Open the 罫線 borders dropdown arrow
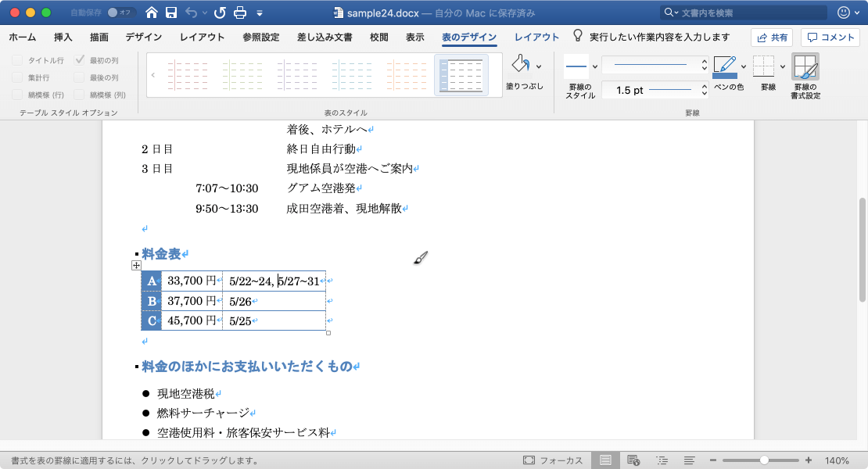Screen dimensions: 868x469 (x=783, y=67)
